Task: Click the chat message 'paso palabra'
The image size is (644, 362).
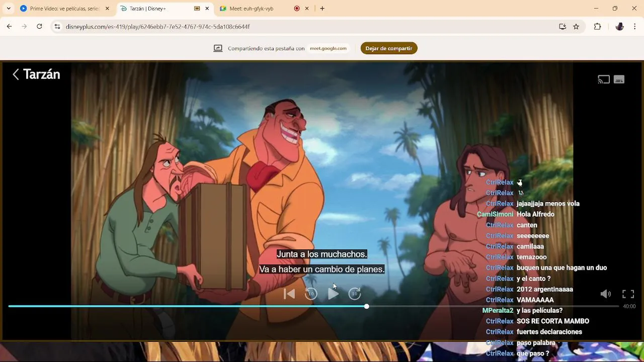Action: click(536, 343)
